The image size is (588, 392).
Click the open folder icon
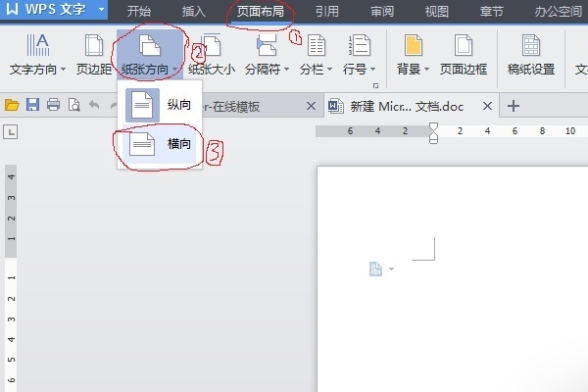(12, 105)
